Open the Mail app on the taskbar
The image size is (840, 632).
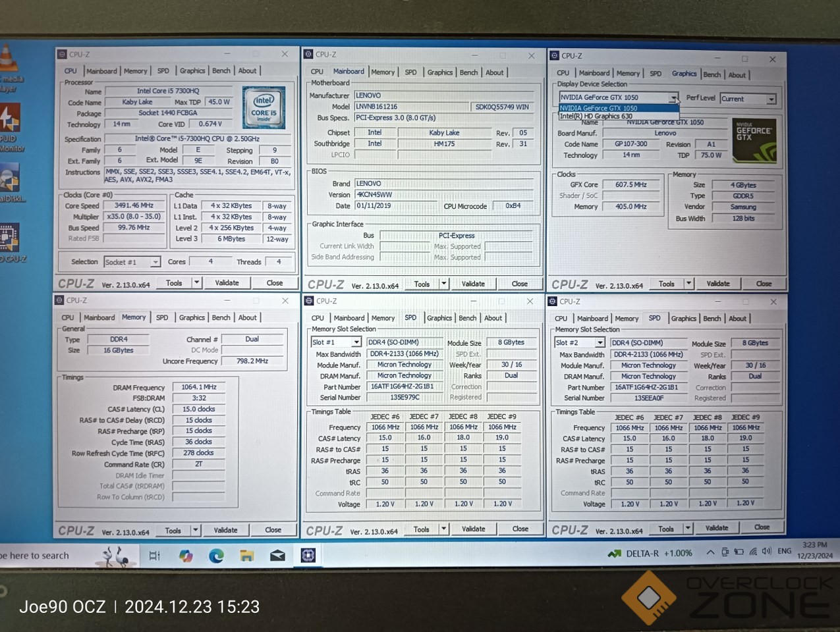(277, 556)
